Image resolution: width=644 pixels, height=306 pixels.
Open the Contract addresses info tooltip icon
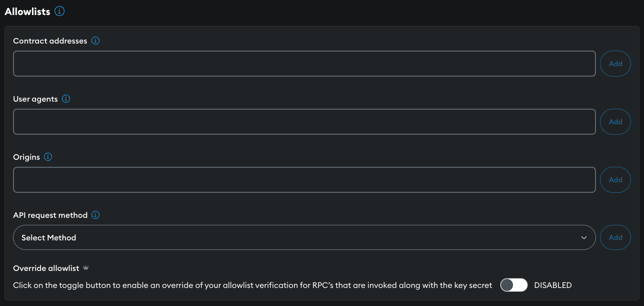point(95,41)
